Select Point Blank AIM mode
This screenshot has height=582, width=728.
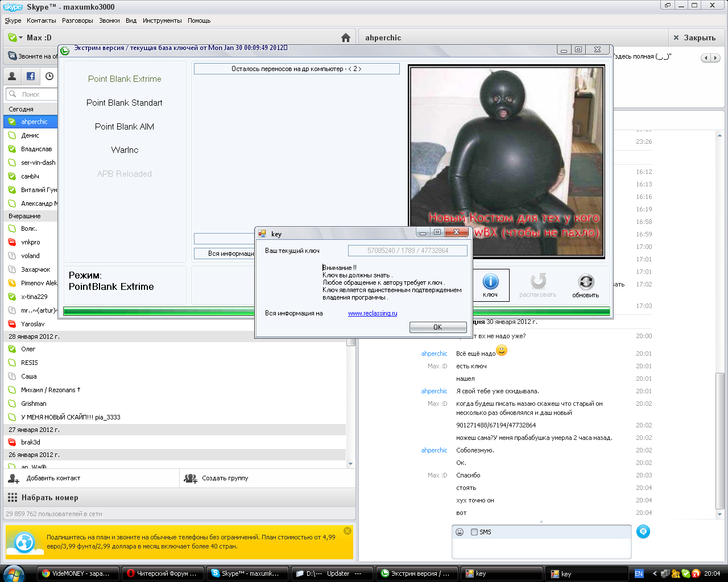click(125, 127)
